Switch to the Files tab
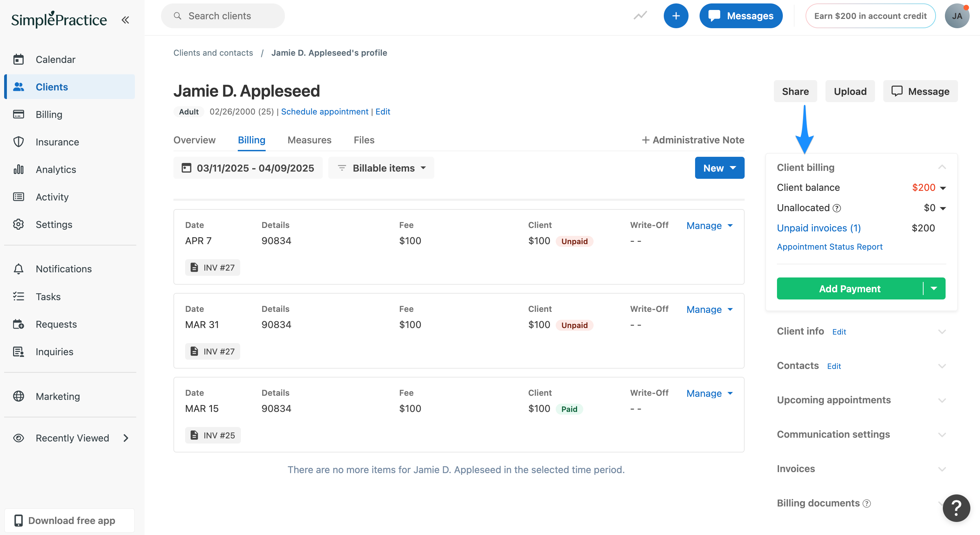980x535 pixels. click(364, 140)
